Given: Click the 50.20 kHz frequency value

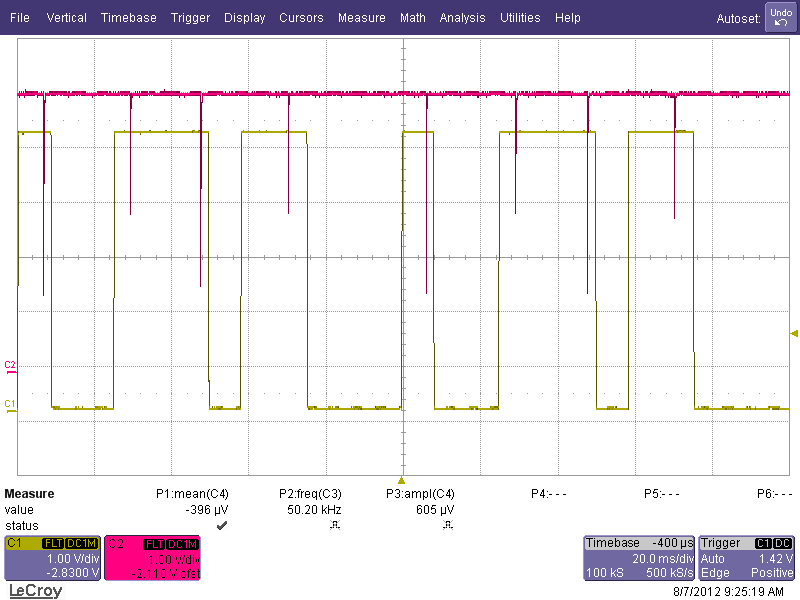Looking at the screenshot, I should 314,510.
